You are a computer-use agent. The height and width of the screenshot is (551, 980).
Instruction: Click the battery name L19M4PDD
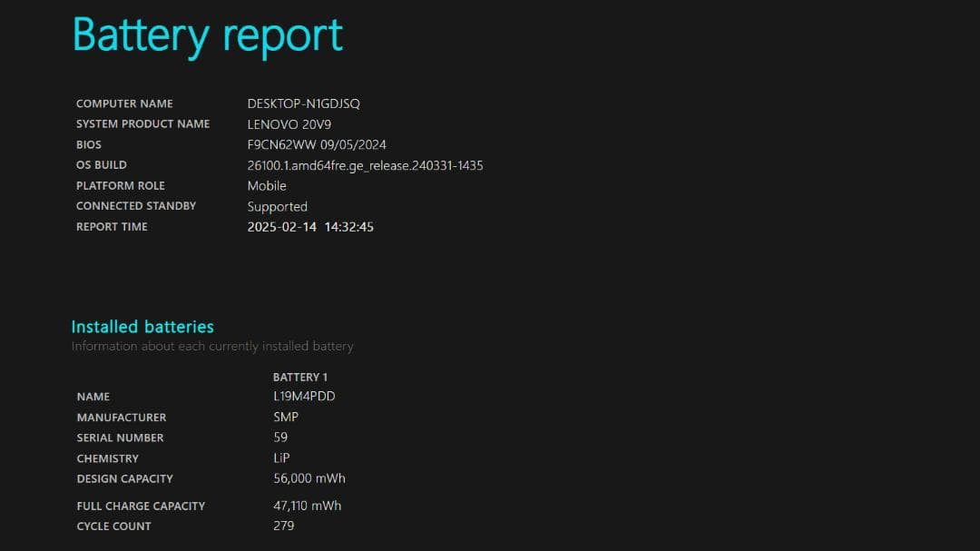304,397
